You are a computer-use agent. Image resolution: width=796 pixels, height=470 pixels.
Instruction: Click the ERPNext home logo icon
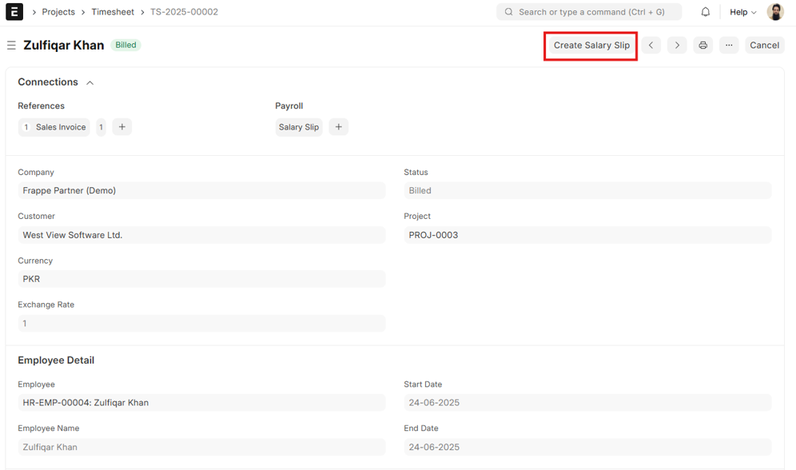pos(15,12)
